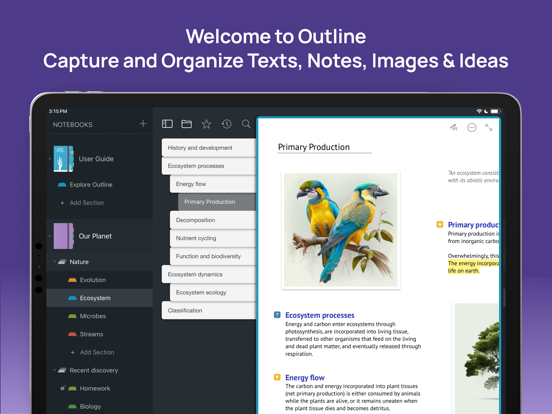This screenshot has height=414, width=552.
Task: Select the Evolution section
Action: click(x=100, y=280)
